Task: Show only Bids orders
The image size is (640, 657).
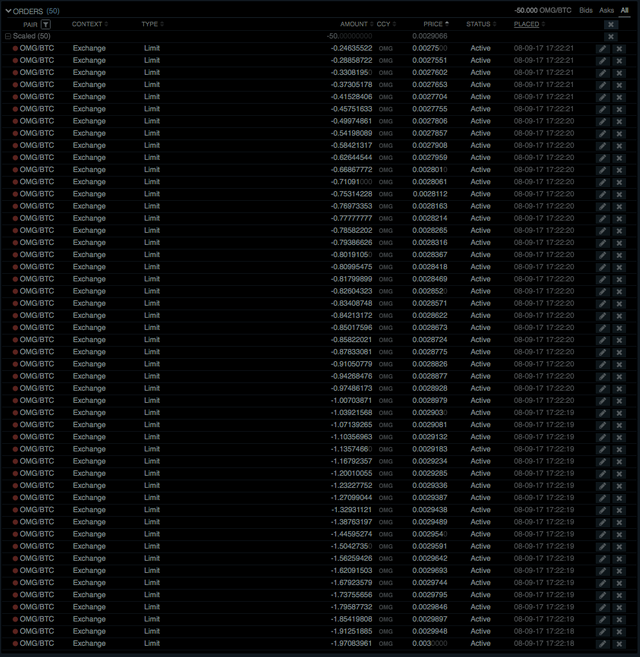Action: click(x=586, y=10)
